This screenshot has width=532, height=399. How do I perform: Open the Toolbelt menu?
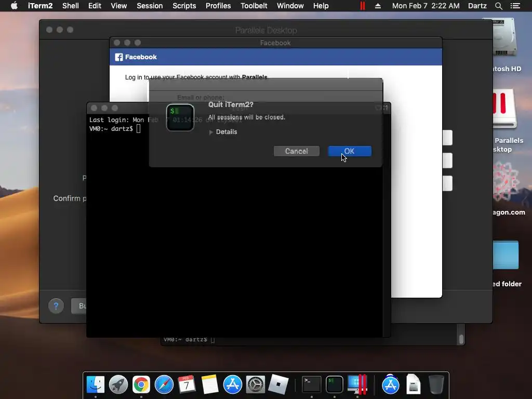[x=254, y=6]
